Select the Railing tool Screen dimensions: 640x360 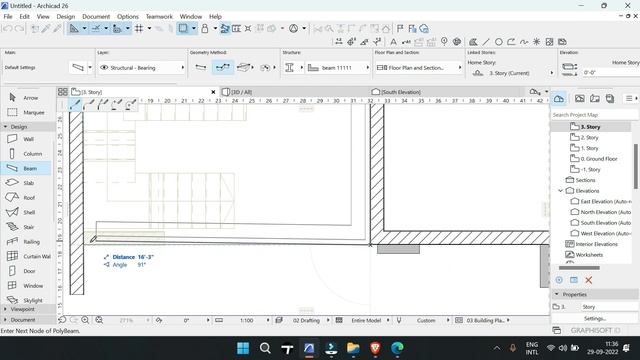(26, 242)
